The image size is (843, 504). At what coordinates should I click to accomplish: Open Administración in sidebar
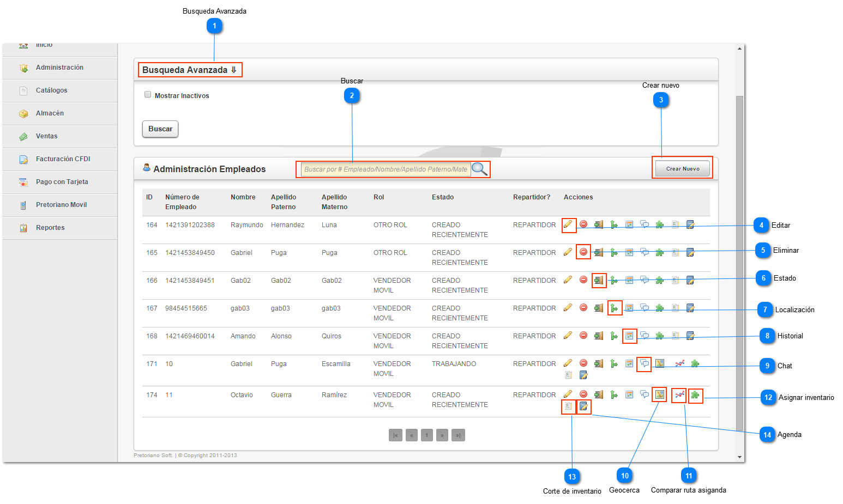click(59, 68)
